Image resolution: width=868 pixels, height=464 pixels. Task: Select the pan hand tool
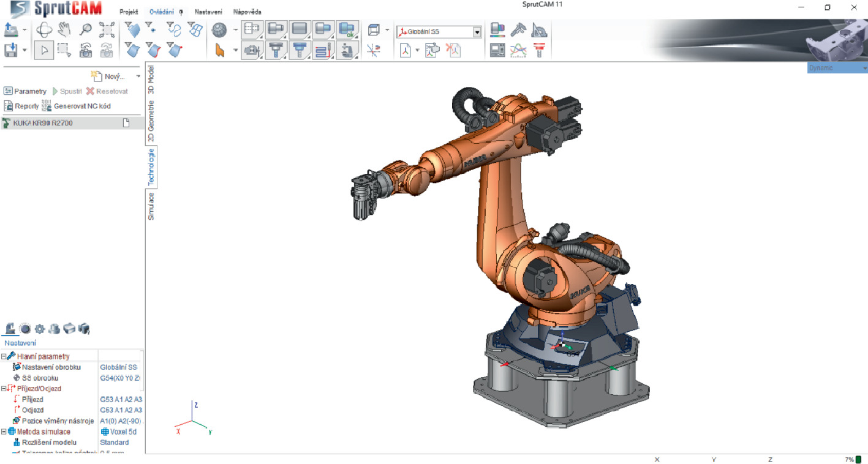click(x=64, y=29)
